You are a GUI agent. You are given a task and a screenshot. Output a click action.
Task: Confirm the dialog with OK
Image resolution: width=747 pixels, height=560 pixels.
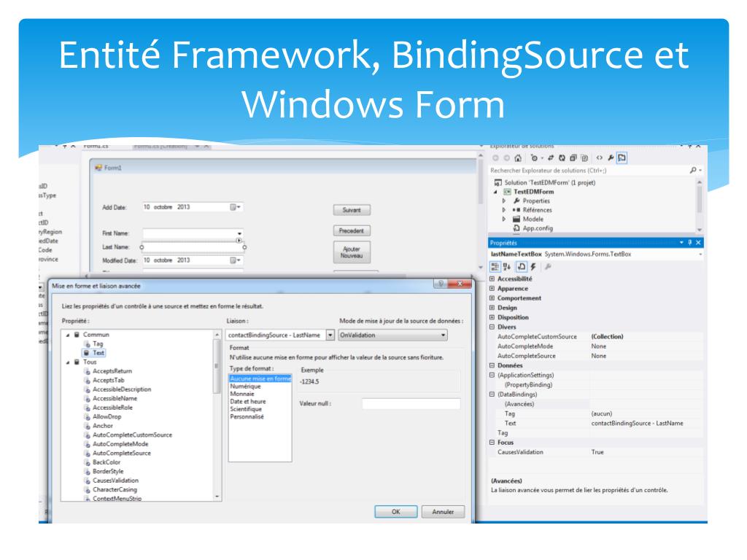[x=396, y=512]
